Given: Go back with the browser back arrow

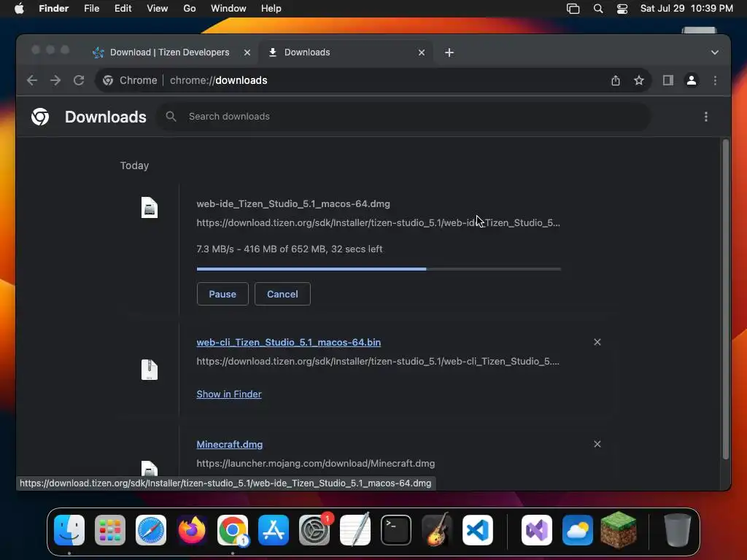Looking at the screenshot, I should (32, 80).
